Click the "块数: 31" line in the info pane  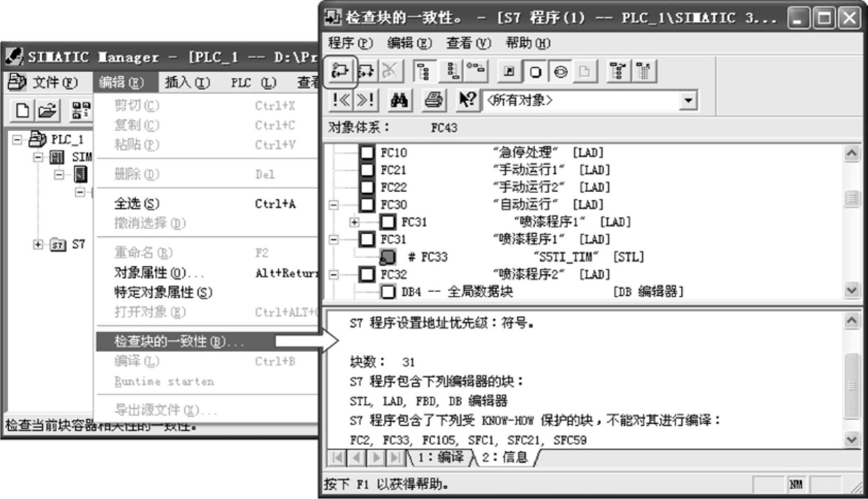point(382,362)
